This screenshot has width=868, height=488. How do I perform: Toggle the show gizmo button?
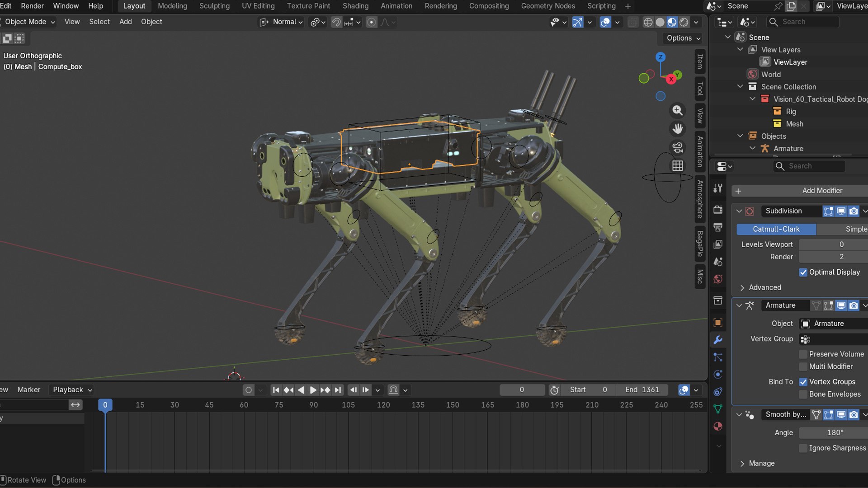coord(577,22)
